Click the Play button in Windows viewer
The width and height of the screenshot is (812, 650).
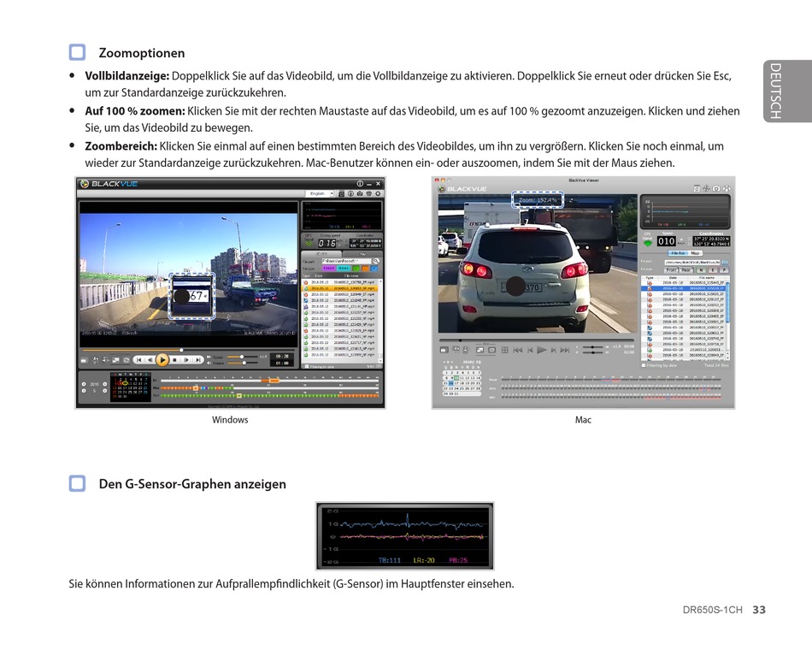[x=162, y=360]
